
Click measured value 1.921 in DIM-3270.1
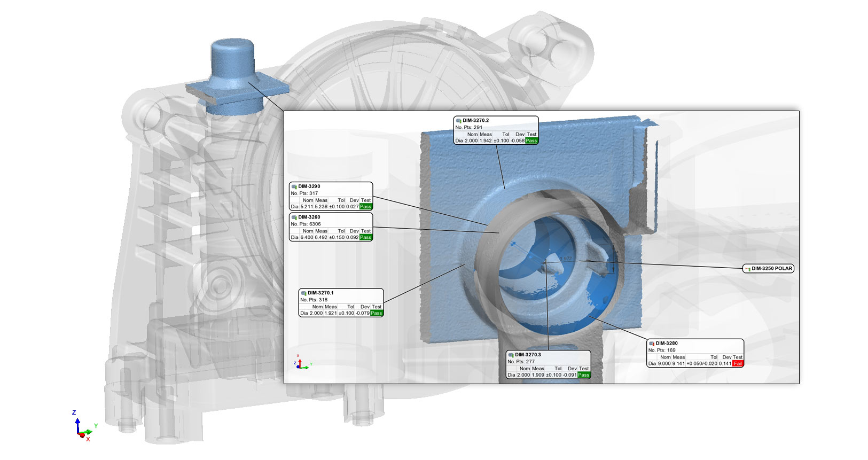click(x=331, y=313)
